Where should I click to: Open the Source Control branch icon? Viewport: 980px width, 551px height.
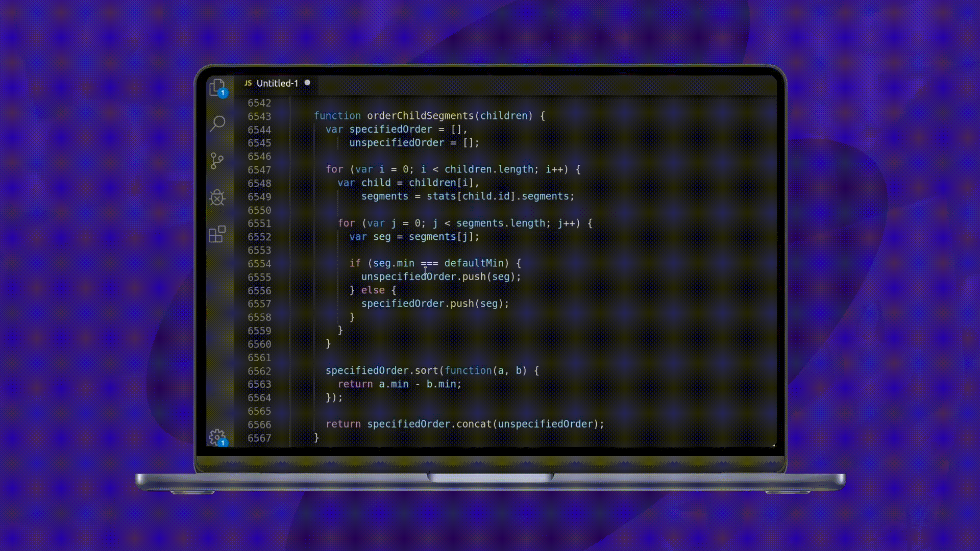pyautogui.click(x=217, y=161)
